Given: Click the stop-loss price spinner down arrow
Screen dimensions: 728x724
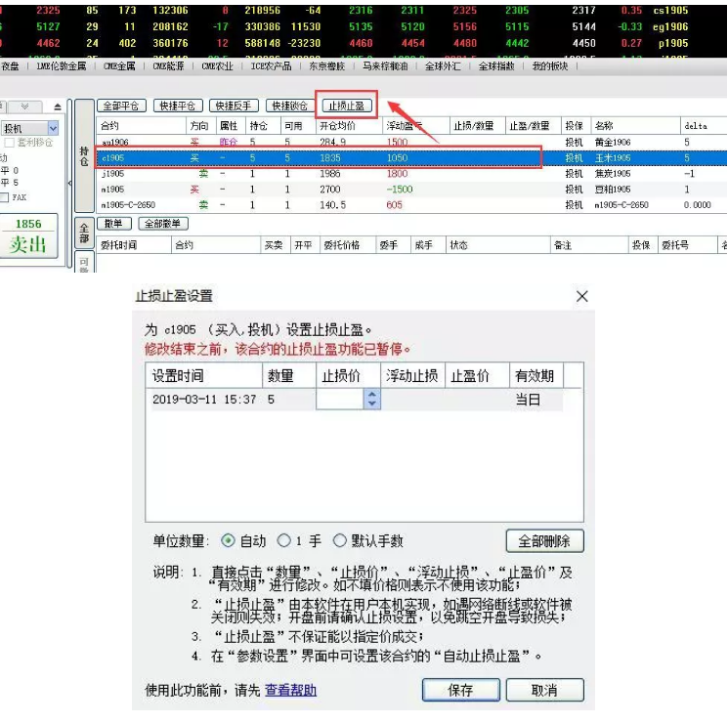Looking at the screenshot, I should [x=372, y=404].
